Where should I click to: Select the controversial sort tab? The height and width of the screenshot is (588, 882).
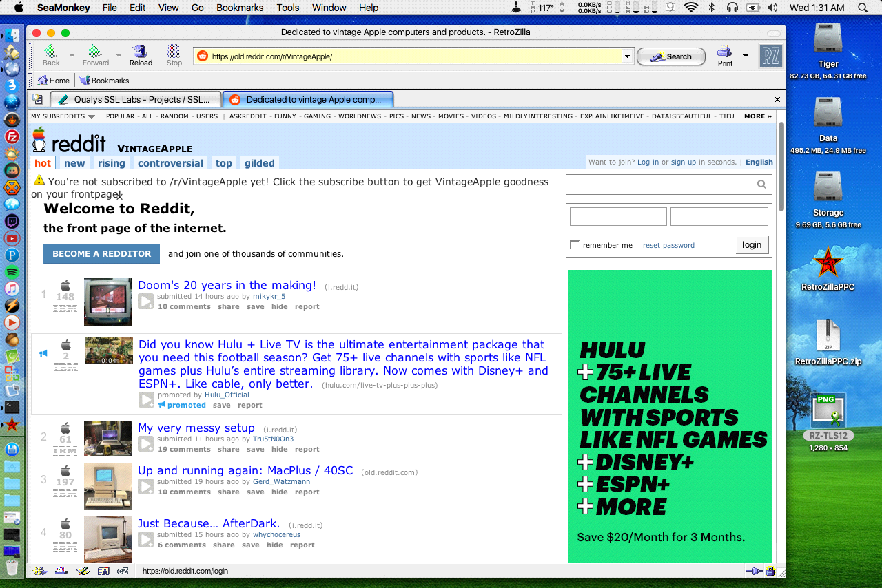[170, 163]
